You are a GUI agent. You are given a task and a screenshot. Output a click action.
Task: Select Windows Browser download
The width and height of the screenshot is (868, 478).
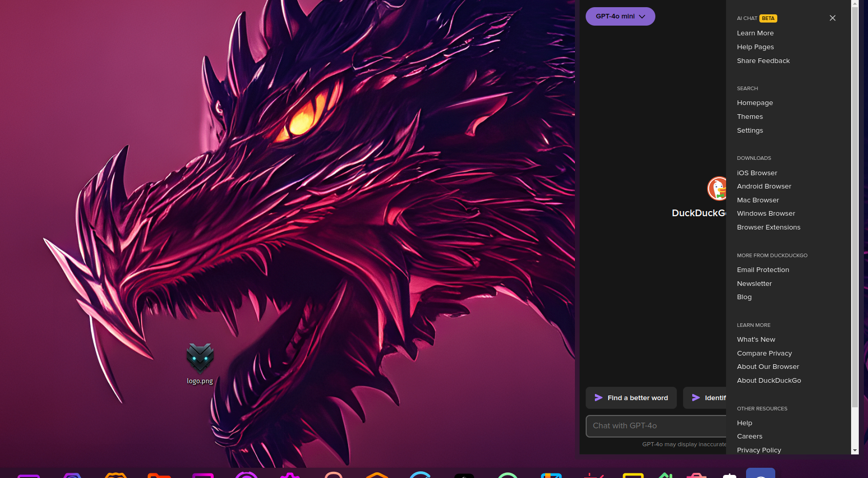(x=766, y=214)
